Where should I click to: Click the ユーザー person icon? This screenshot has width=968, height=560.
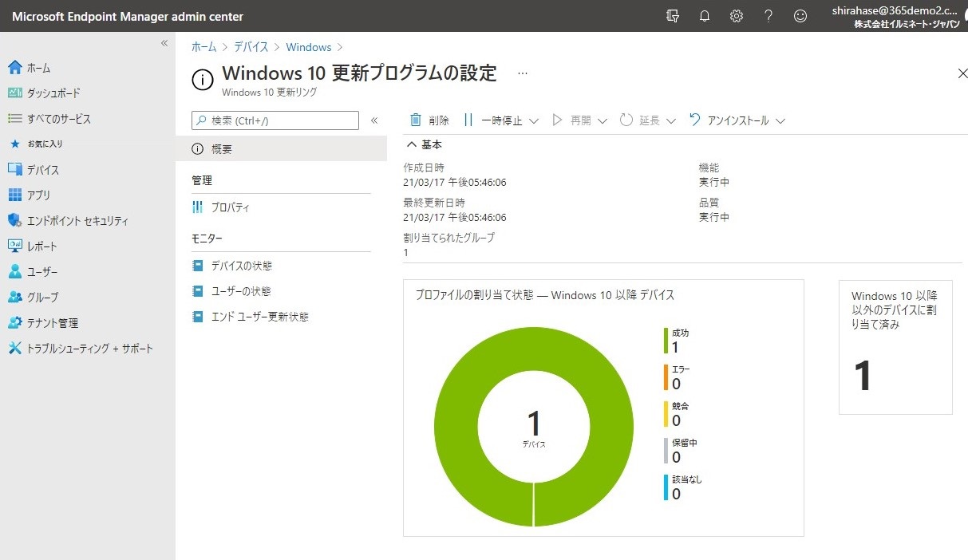point(14,272)
